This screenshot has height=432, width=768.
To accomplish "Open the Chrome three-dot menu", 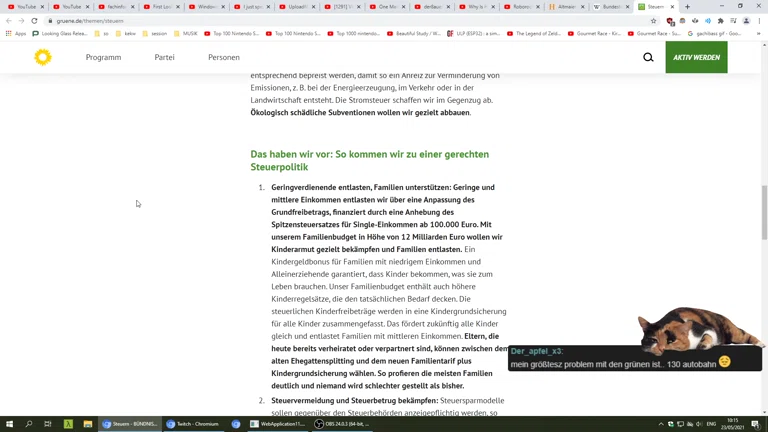I will [x=759, y=20].
